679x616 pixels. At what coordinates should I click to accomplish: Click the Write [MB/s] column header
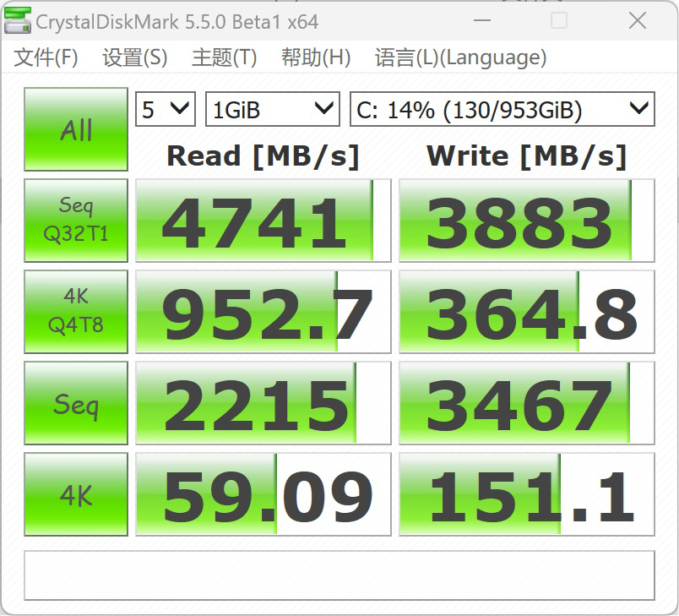(x=527, y=156)
